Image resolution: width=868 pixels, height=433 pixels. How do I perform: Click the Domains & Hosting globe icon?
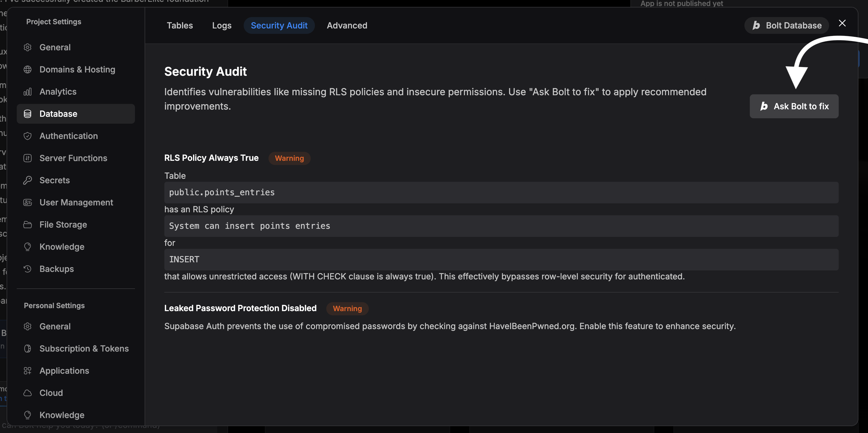coord(28,69)
